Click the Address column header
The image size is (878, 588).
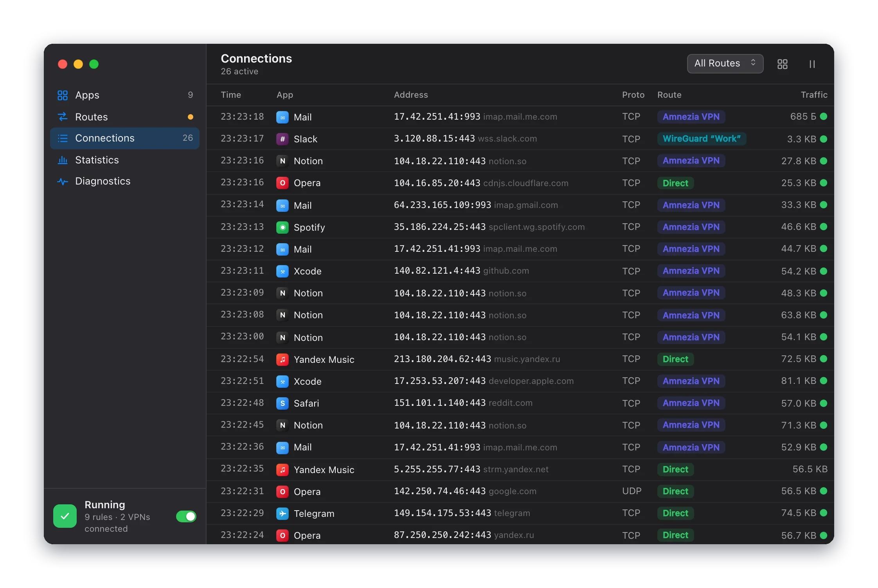click(x=411, y=95)
